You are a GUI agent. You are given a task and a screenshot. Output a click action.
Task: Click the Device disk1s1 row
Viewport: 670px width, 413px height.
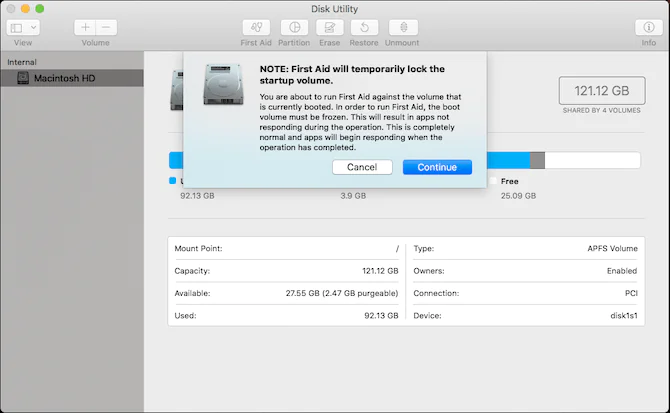pos(524,314)
